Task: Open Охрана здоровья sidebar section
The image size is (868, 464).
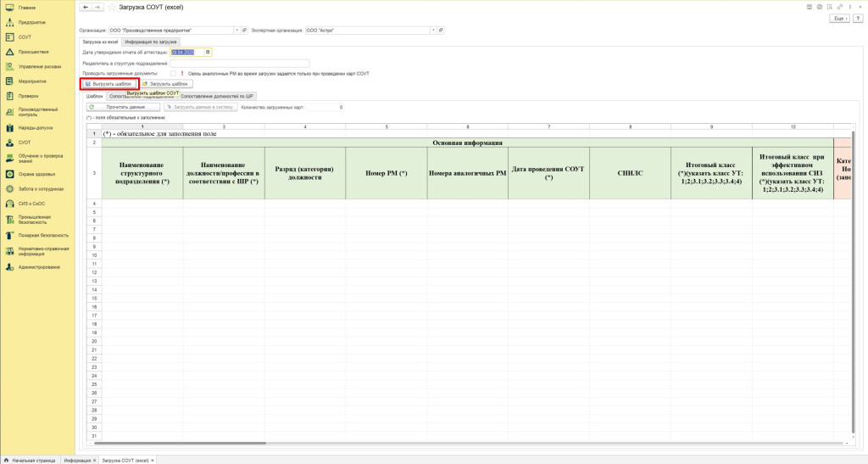Action: click(x=36, y=174)
